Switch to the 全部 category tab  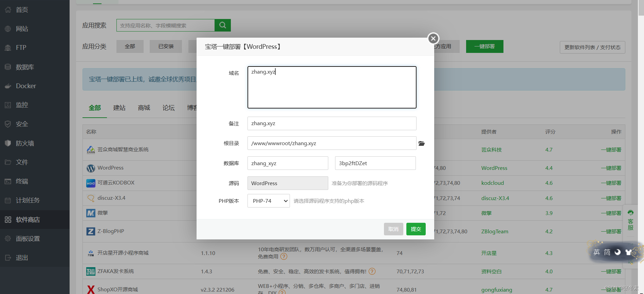[95, 108]
